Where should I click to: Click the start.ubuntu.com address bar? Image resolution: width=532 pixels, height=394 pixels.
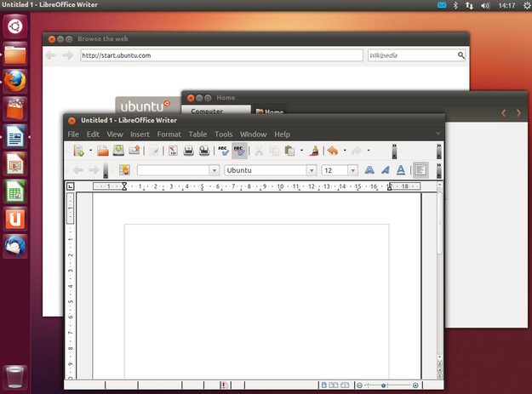(x=221, y=55)
